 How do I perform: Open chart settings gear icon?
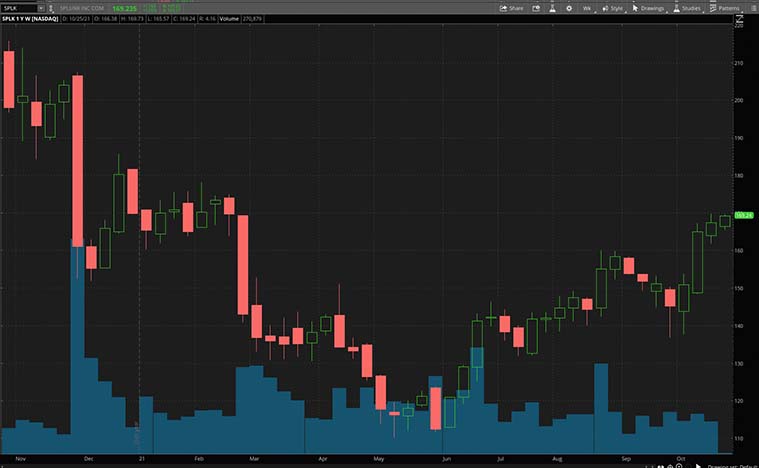[569, 8]
